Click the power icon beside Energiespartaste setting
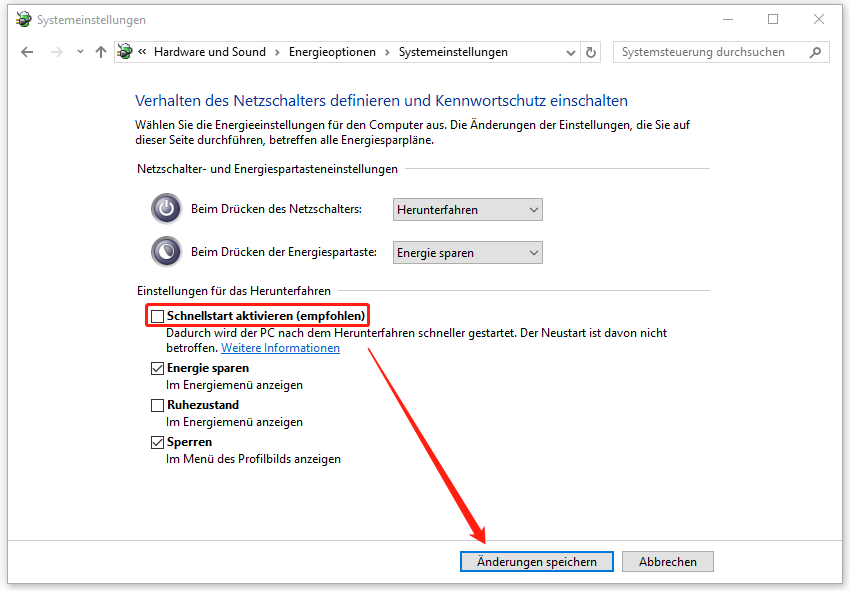 [x=165, y=251]
